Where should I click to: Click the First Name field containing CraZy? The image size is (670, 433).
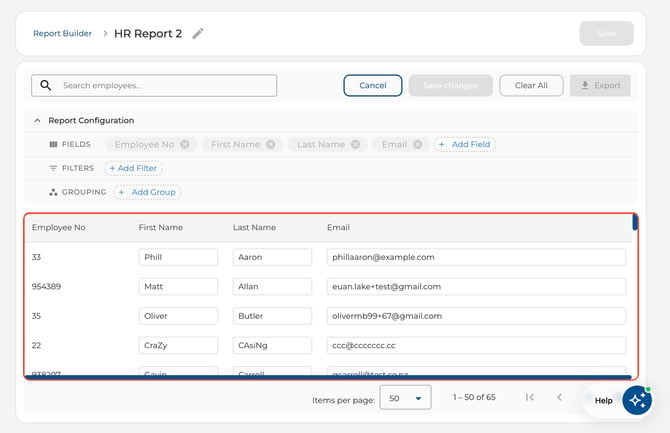(178, 345)
